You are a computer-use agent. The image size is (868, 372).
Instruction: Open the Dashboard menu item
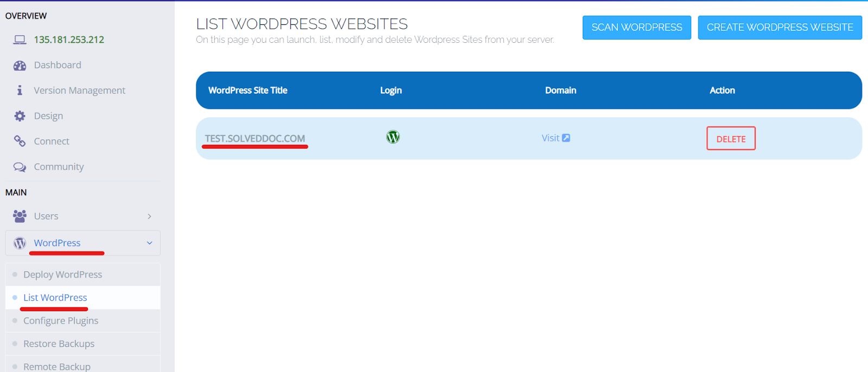(58, 65)
